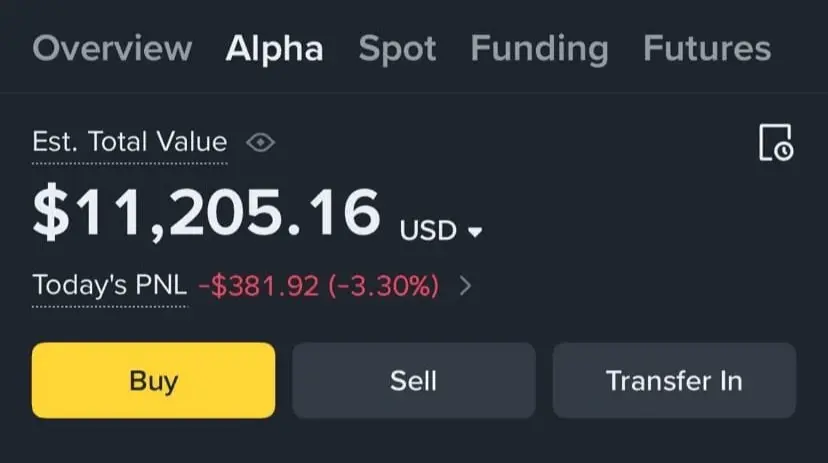Tap the Sell button
The height and width of the screenshot is (463, 828).
point(413,380)
